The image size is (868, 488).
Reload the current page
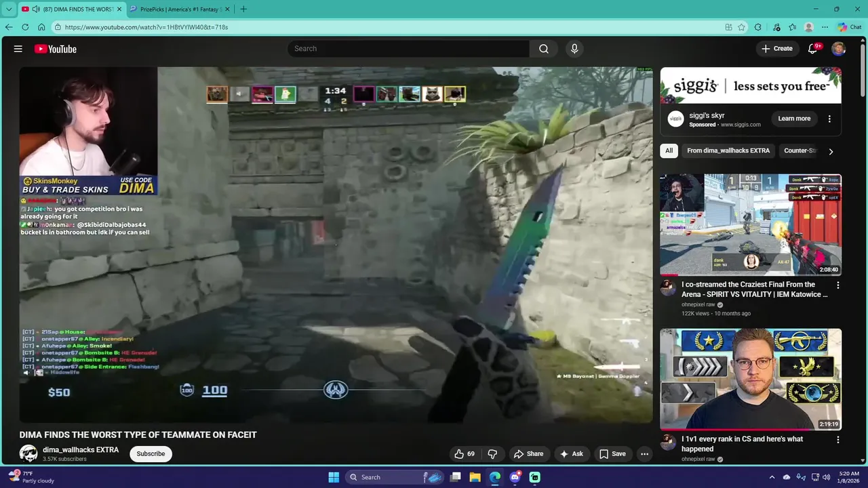click(x=25, y=27)
